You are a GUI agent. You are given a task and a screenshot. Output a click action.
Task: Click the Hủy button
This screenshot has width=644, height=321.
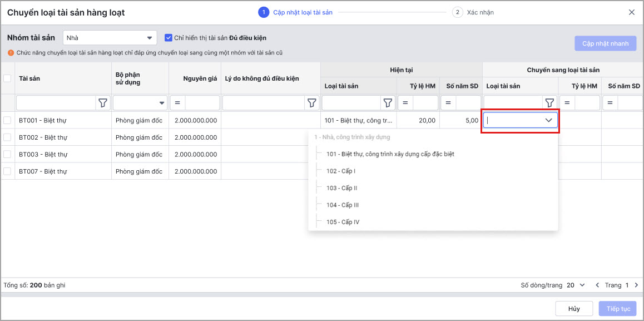tap(574, 309)
